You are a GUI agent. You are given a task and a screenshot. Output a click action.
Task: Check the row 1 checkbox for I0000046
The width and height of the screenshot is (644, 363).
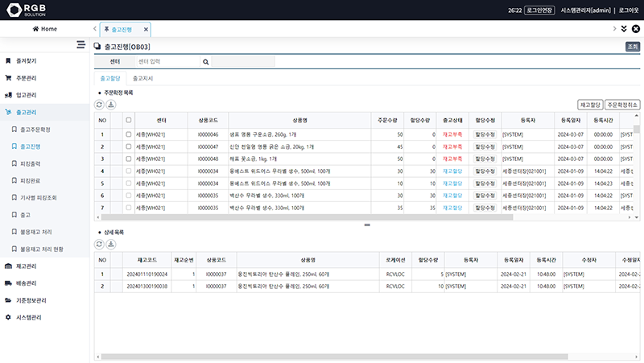coord(129,134)
